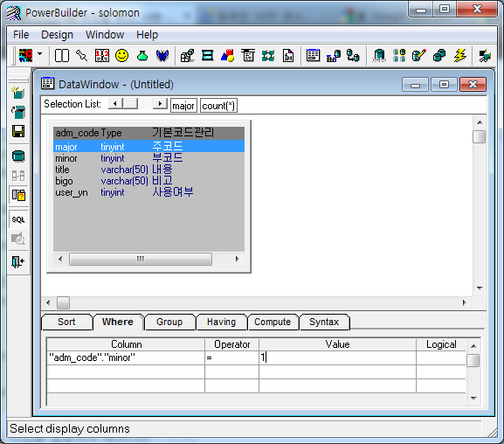Click the Where grid scroll down arrow
The height and width of the screenshot is (444, 504).
point(473,399)
